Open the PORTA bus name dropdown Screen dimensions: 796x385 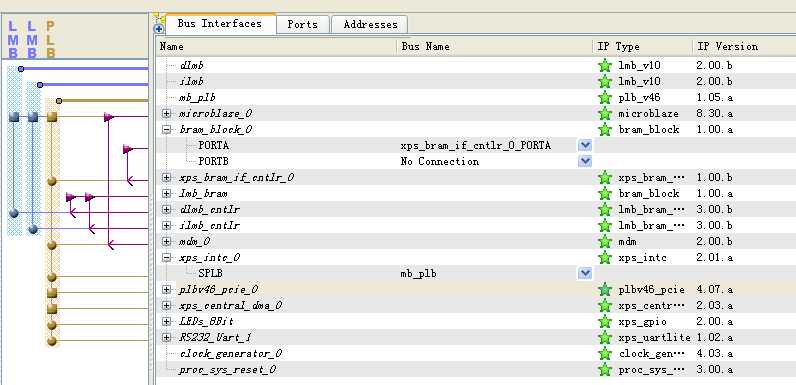pyautogui.click(x=585, y=146)
